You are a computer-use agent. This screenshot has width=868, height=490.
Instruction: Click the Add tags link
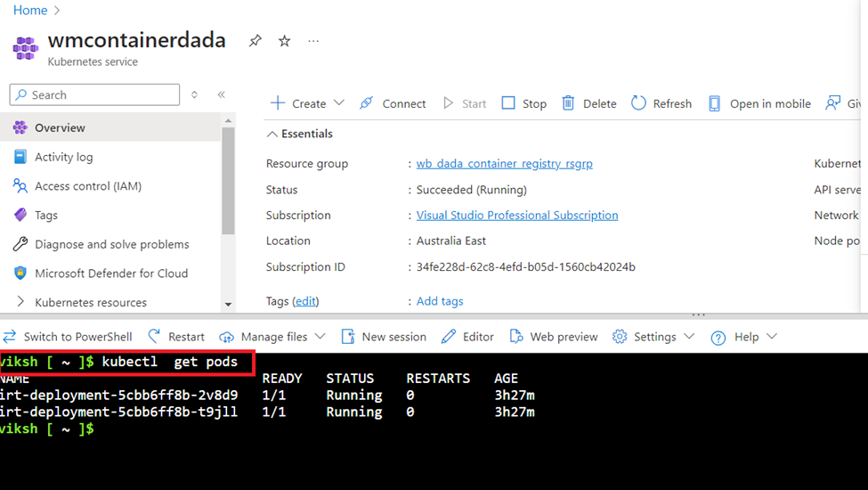click(440, 301)
